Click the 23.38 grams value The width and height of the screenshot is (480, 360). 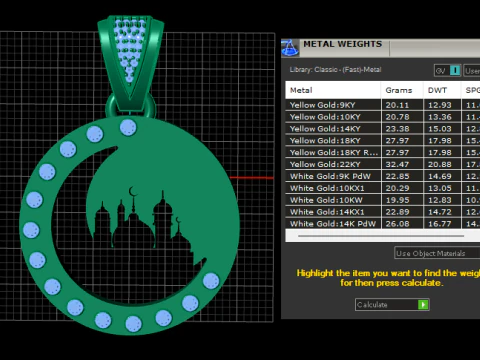click(397, 129)
